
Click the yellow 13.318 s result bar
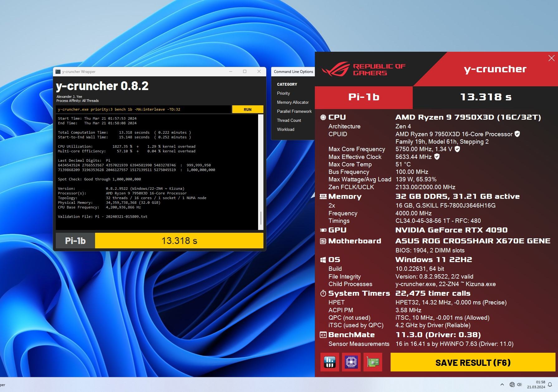point(179,241)
